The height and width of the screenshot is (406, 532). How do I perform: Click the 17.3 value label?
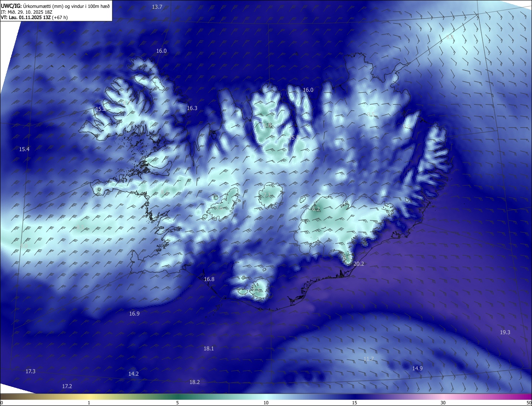pos(30,371)
